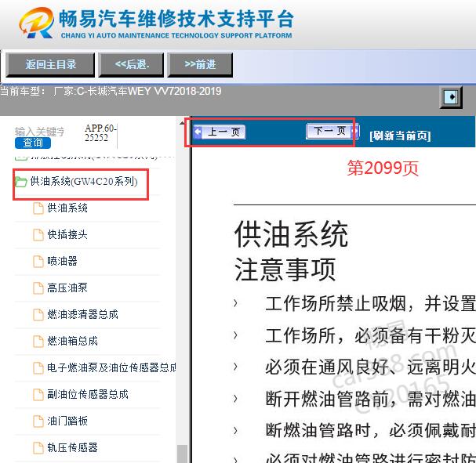Viewport: 476px width, 463px height.
Task: Click the 第2099页 page number text
Action: click(383, 168)
